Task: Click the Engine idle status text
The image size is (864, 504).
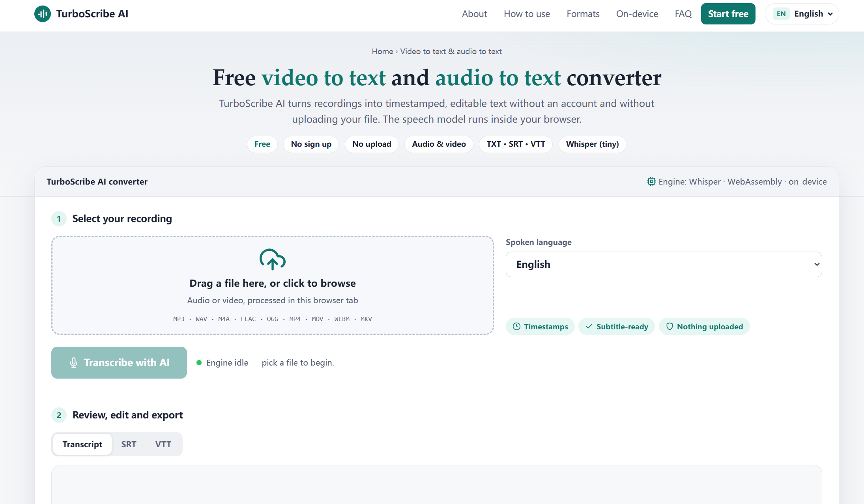Action: coord(270,363)
